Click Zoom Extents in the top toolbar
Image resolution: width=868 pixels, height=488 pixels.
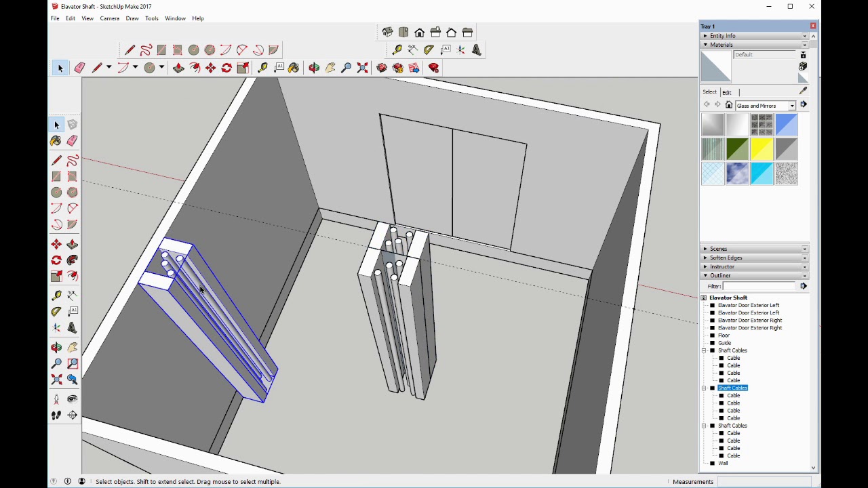(x=363, y=68)
